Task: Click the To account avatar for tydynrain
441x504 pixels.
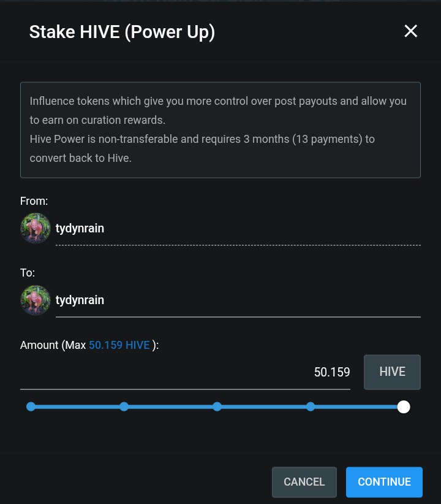Action: [x=36, y=300]
